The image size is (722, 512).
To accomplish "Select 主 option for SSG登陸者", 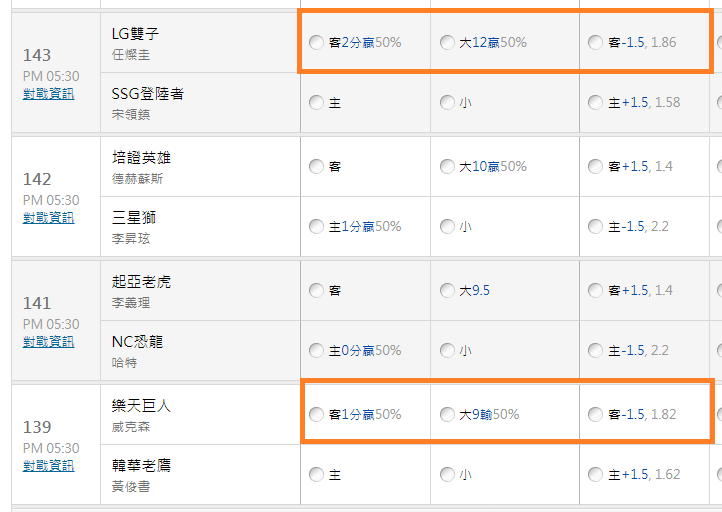I will (316, 102).
